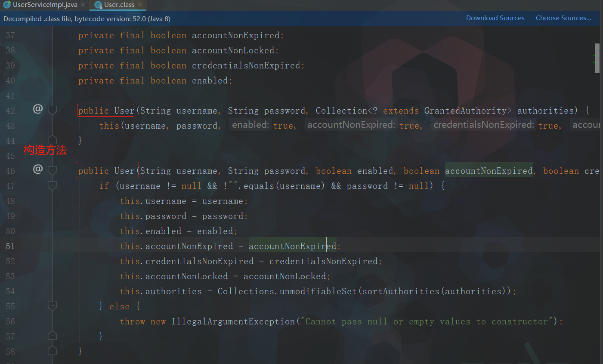Viewport: 603px width, 364px height.
Task: Click the @ gutter icon on line 46
Action: click(x=38, y=169)
